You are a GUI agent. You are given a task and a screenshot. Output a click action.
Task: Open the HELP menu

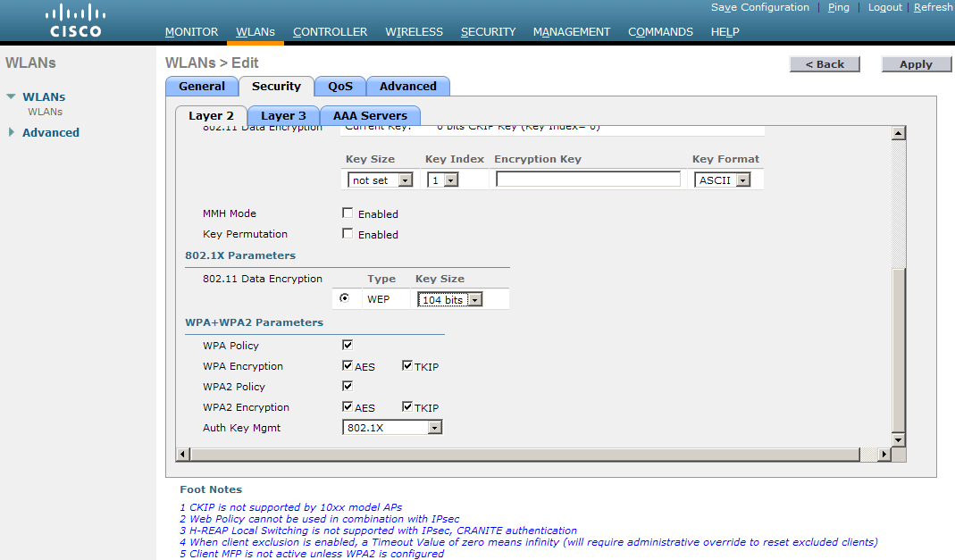tap(725, 31)
